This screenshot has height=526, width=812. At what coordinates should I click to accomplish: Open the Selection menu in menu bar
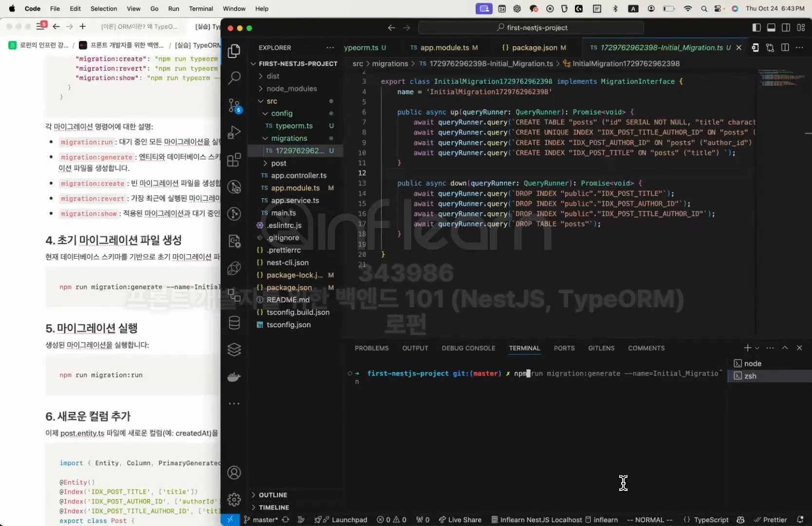[x=104, y=9]
